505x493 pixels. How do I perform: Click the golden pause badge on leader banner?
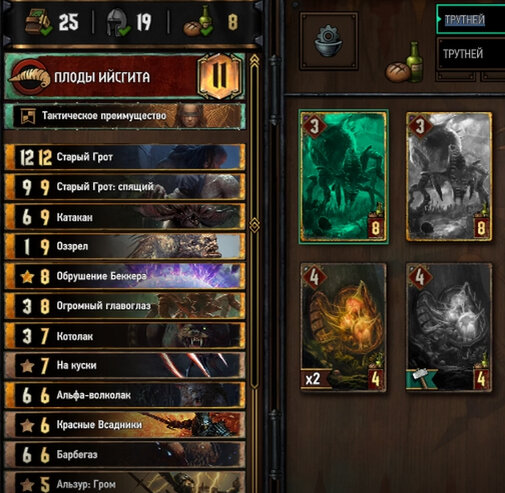point(219,75)
